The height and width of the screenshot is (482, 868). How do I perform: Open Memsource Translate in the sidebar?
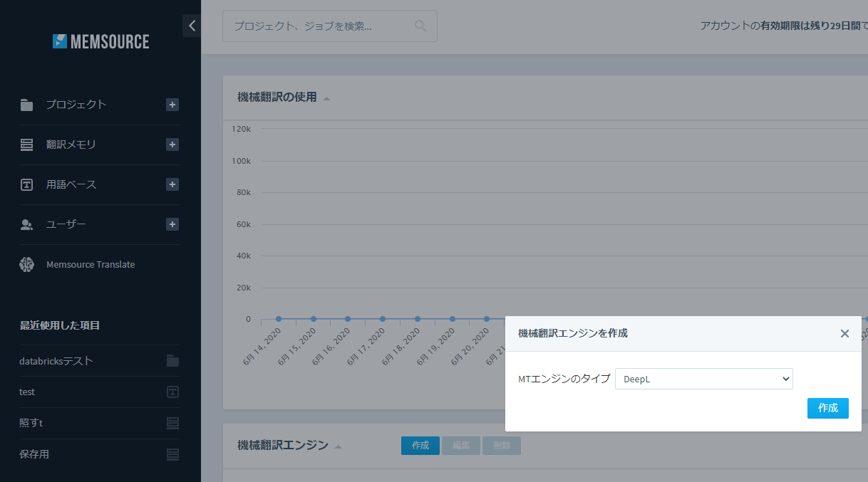point(91,264)
